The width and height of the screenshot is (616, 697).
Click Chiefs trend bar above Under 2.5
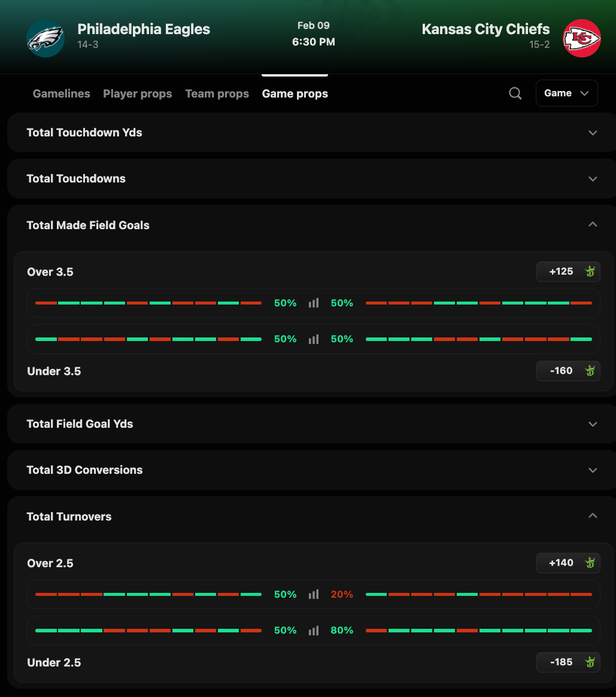(478, 631)
